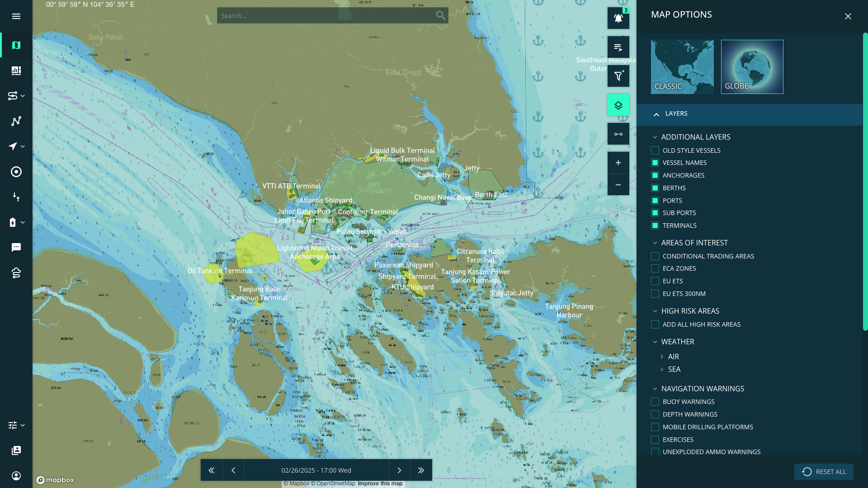Enable Mobile Drilling Platforms checkbox
The width and height of the screenshot is (868, 488).
pos(655,427)
